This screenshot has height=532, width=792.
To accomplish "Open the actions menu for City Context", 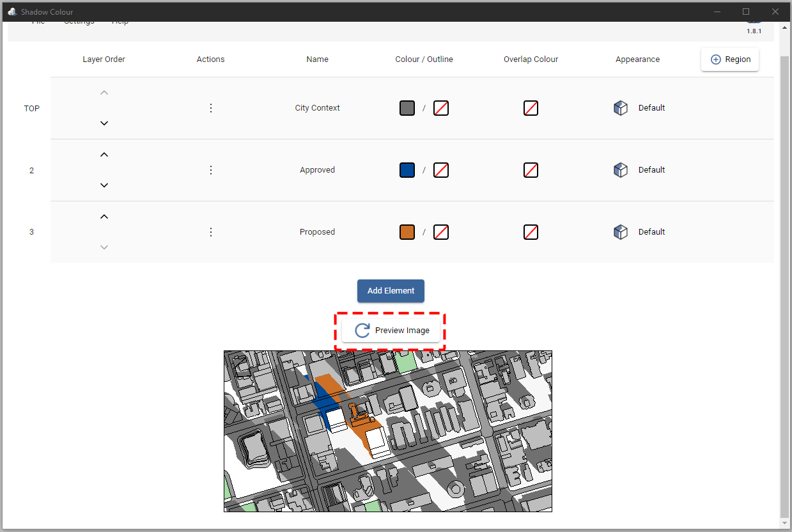I will click(211, 107).
